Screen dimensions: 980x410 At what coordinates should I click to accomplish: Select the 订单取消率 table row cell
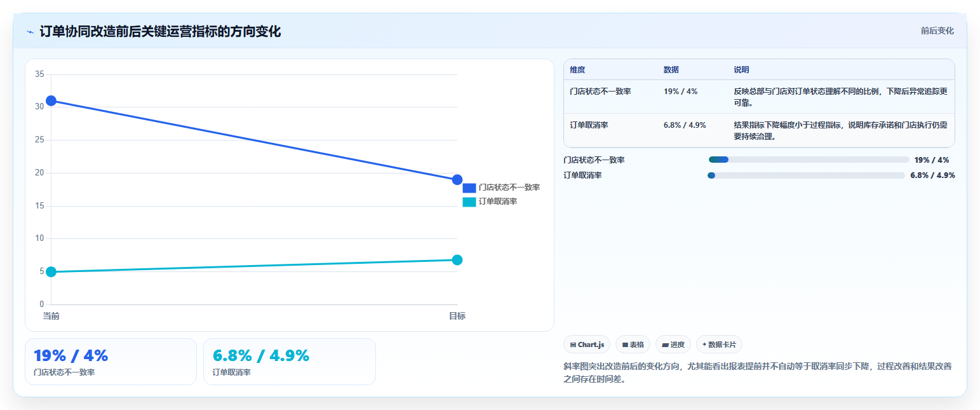[x=589, y=125]
